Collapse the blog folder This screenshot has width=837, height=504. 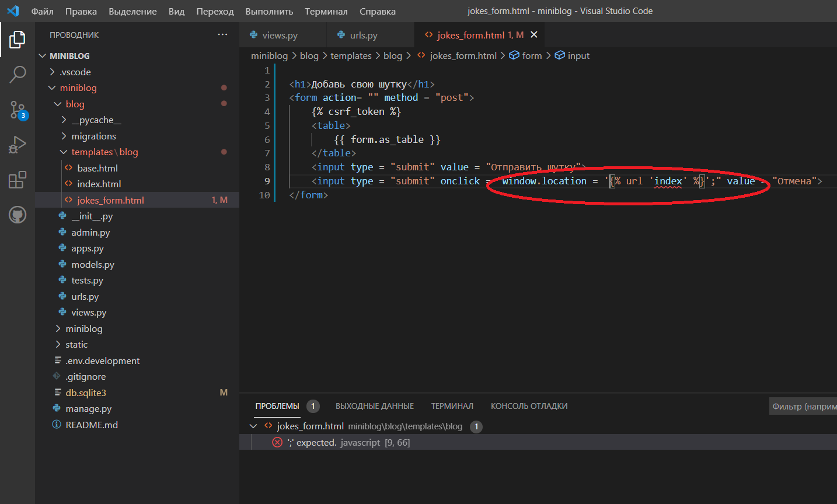pyautogui.click(x=58, y=104)
